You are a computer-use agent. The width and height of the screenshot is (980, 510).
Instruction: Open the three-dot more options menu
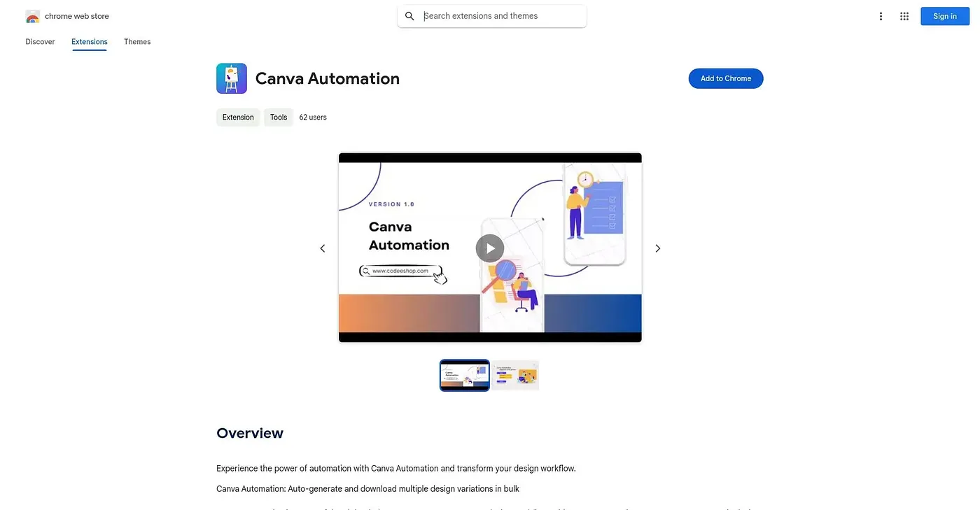[881, 16]
